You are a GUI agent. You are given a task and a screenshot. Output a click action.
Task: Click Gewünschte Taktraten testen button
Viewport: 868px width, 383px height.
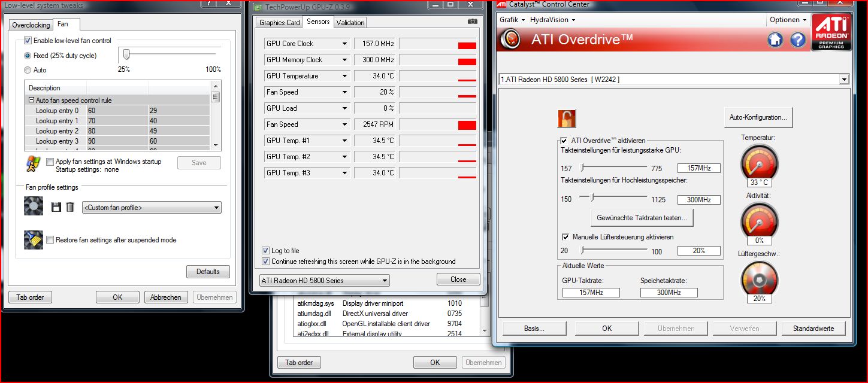click(642, 218)
